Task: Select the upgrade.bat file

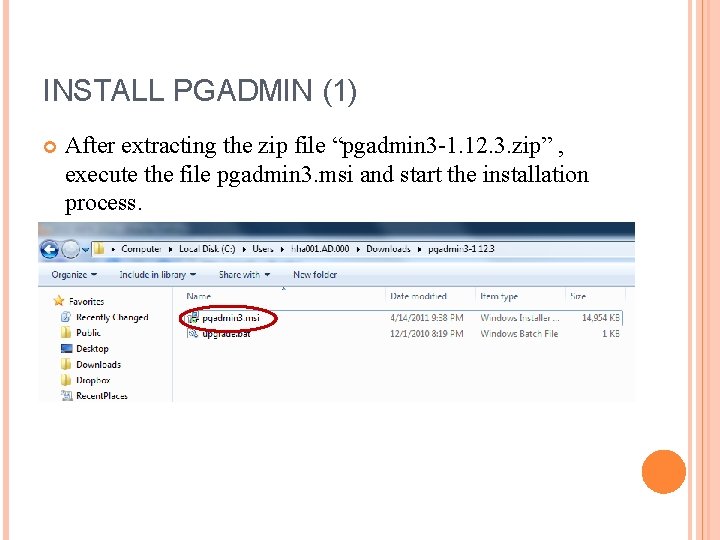Action: (x=226, y=334)
